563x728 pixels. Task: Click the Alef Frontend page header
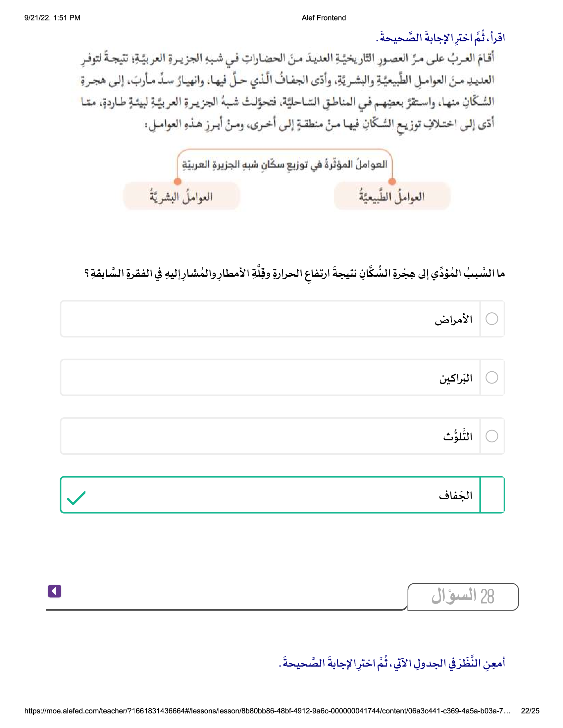coord(324,18)
